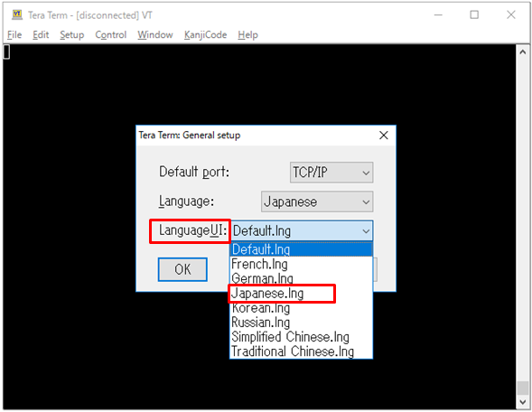Expand the Default port dropdown
The image size is (532, 412).
click(x=331, y=173)
